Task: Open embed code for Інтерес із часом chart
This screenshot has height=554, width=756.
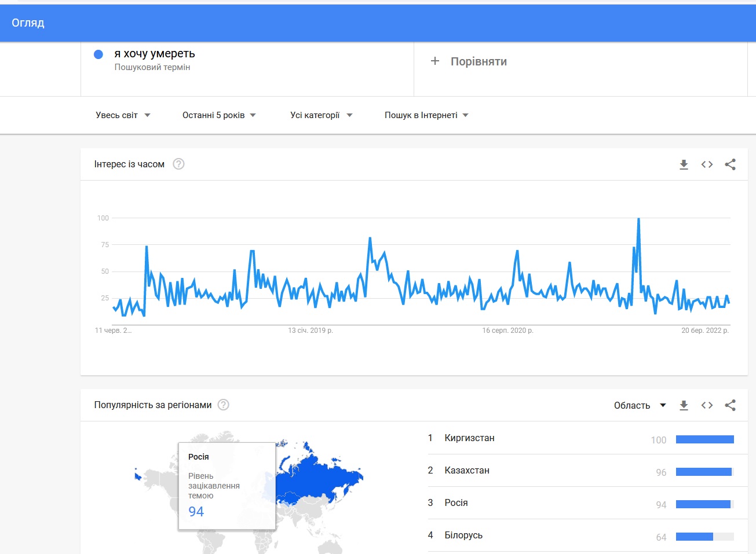Action: pyautogui.click(x=707, y=164)
